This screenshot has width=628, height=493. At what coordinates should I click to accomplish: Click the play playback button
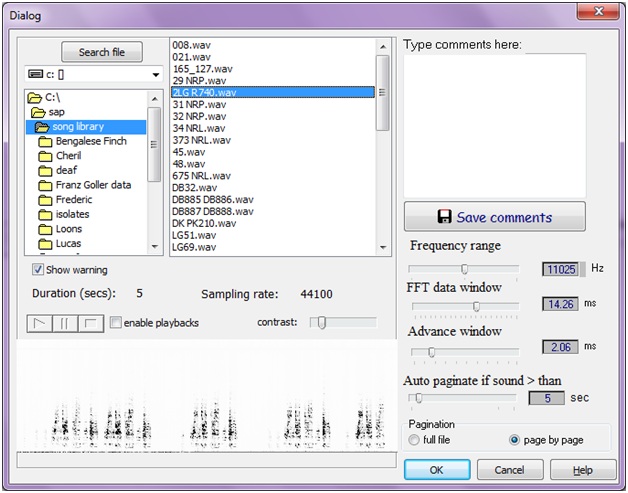click(x=40, y=324)
